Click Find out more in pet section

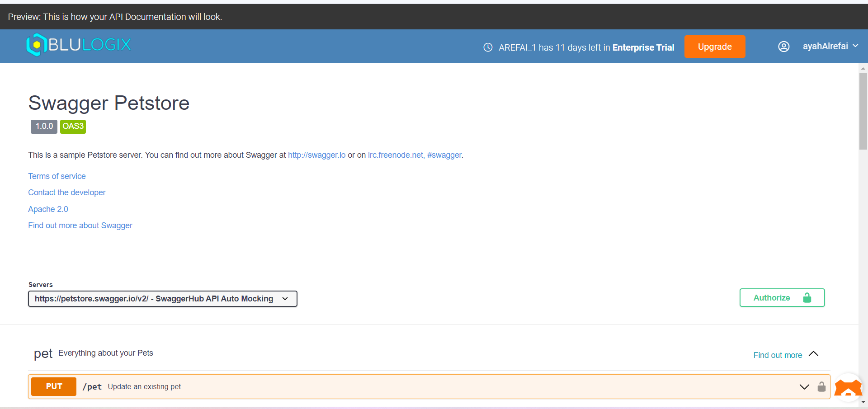click(778, 355)
